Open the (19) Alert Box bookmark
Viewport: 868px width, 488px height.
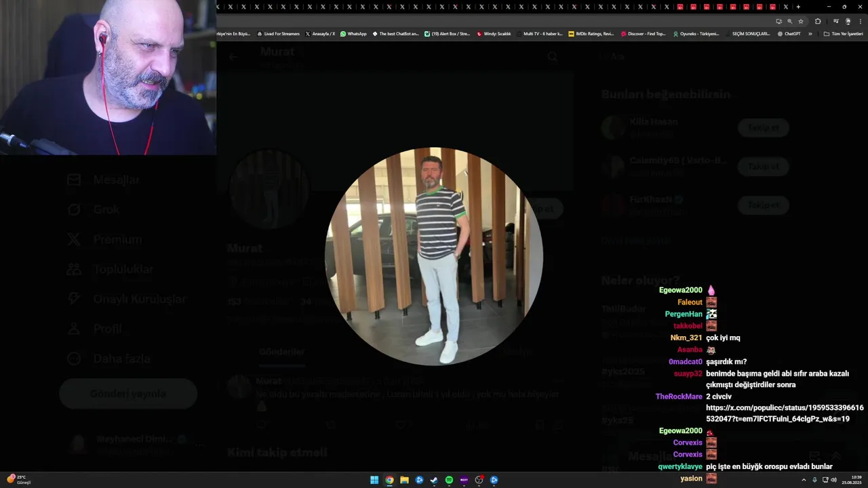tap(448, 33)
